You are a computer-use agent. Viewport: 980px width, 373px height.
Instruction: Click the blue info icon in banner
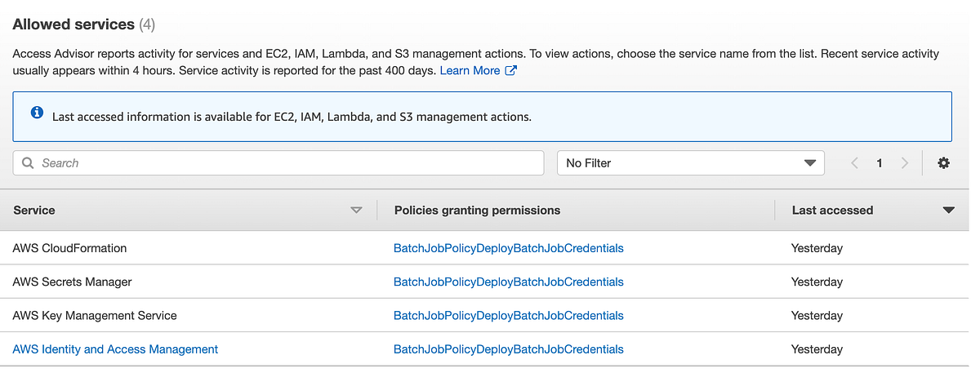click(x=37, y=113)
